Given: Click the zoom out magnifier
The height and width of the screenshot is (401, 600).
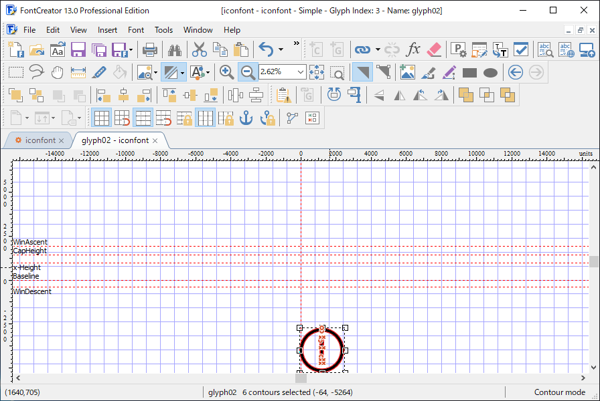Looking at the screenshot, I should pos(248,72).
